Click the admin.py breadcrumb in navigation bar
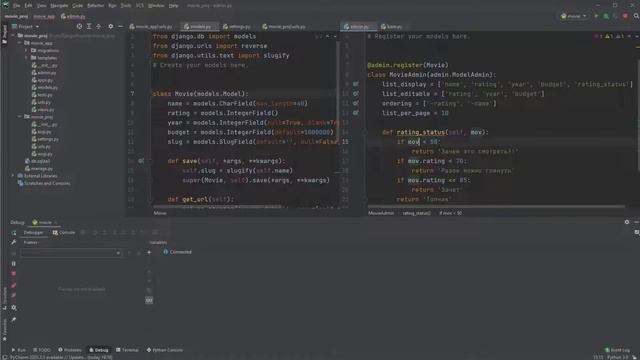Image resolution: width=640 pixels, height=360 pixels. 73,17
